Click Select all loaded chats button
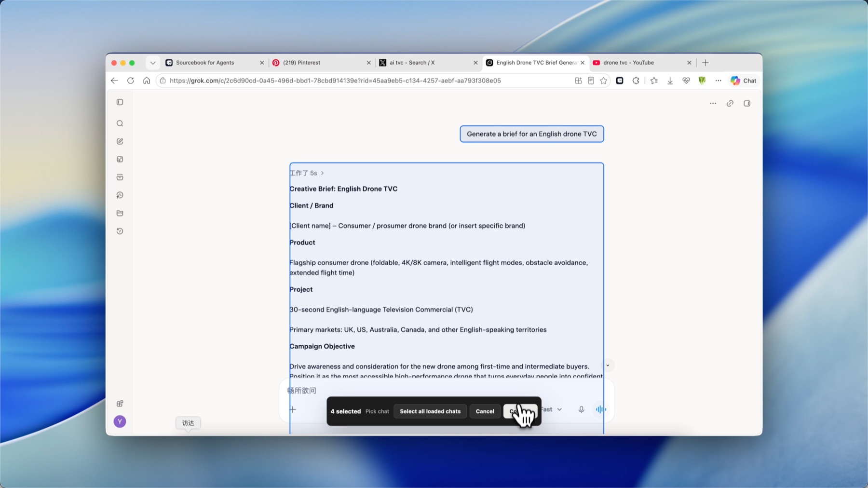 coord(430,411)
